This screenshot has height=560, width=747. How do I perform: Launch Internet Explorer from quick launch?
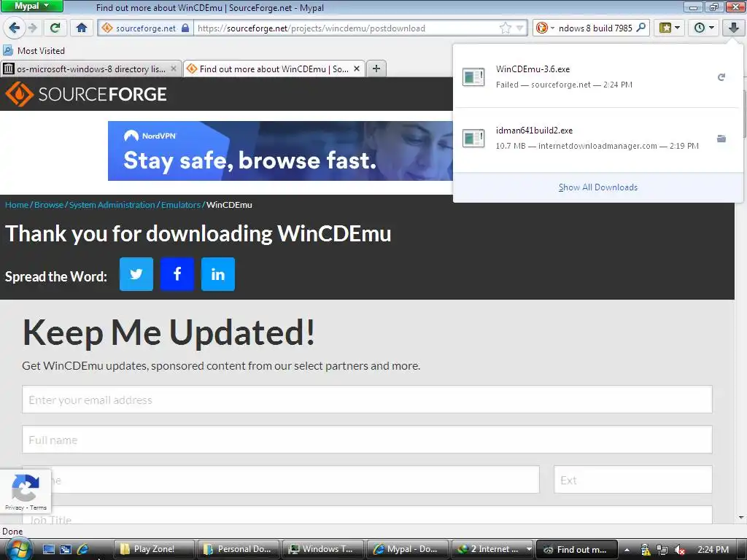[82, 549]
